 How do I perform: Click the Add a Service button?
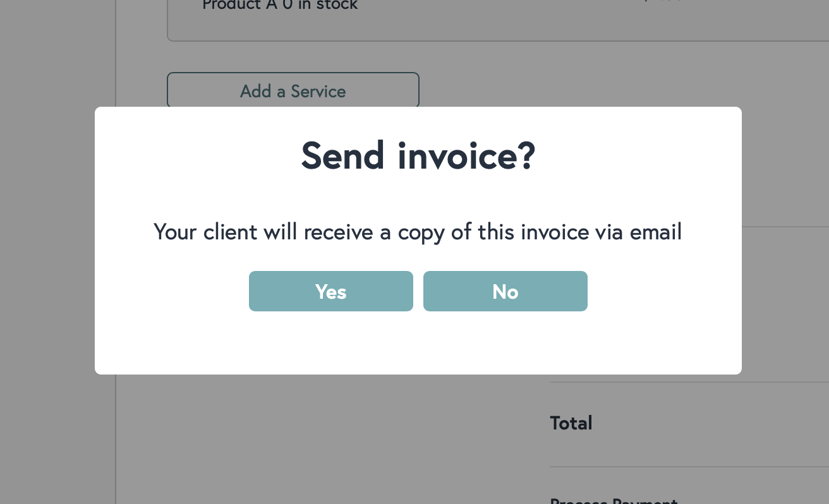(293, 91)
